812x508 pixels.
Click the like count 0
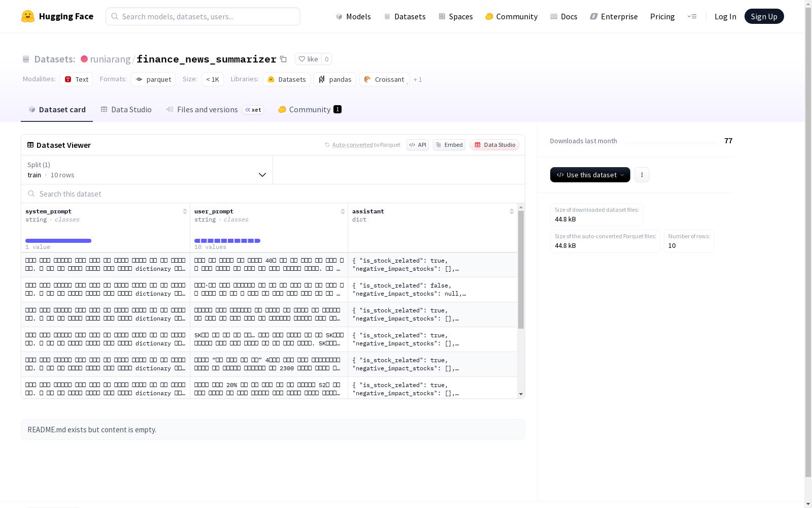(327, 59)
